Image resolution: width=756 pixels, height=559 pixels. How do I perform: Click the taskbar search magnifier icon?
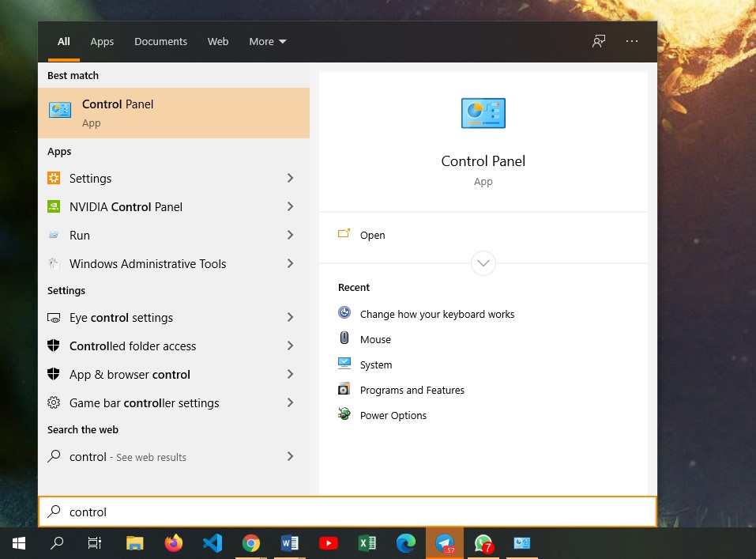pyautogui.click(x=57, y=543)
